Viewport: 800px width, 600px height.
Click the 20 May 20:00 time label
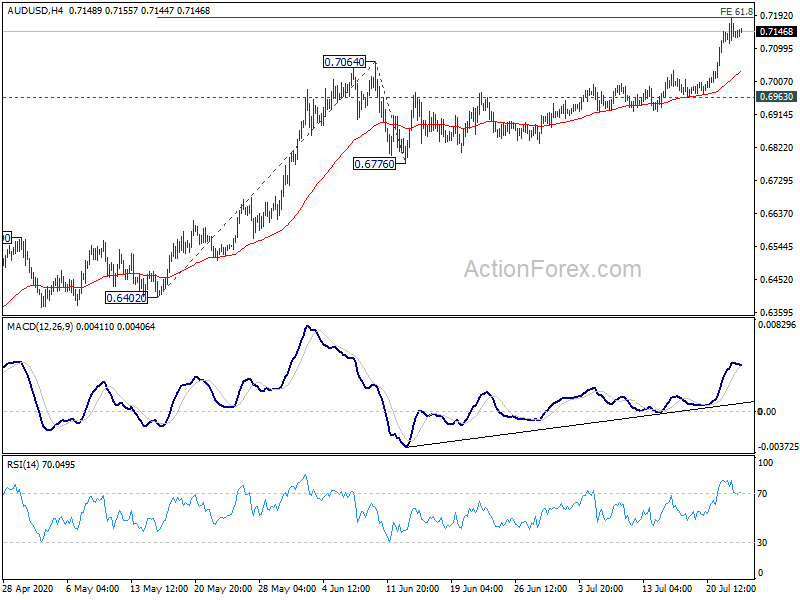tap(223, 589)
